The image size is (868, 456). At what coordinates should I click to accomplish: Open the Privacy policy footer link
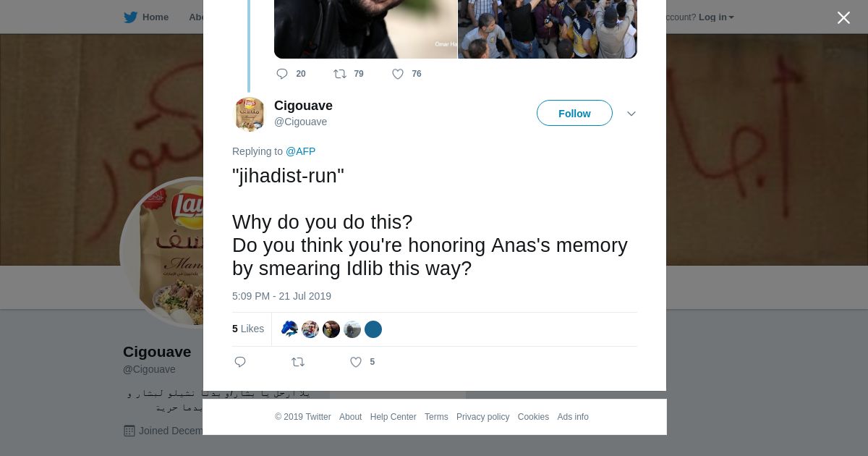pos(482,417)
